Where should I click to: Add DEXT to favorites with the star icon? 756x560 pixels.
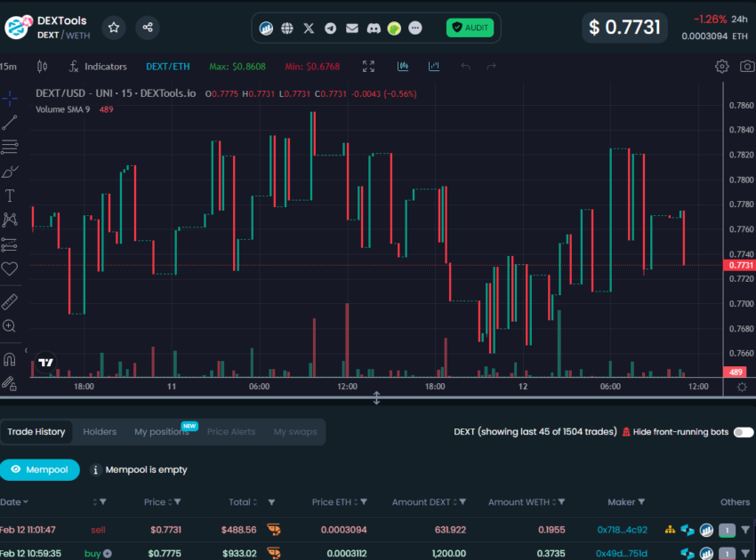tap(114, 28)
